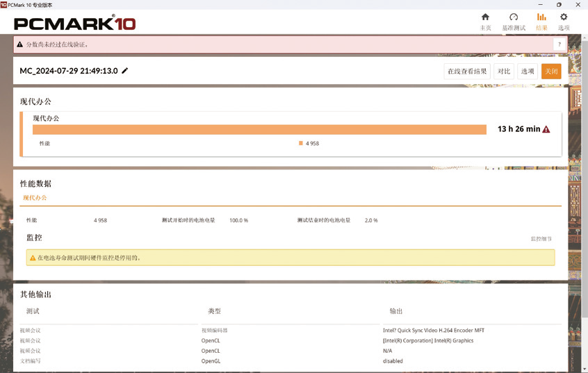View result online (在线查看结果)

click(467, 72)
